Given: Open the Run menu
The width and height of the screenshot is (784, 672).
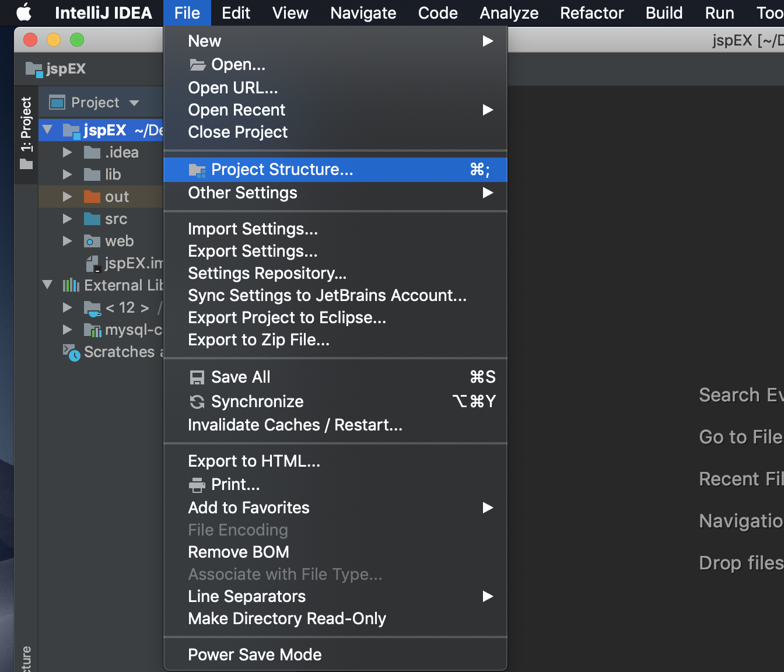Looking at the screenshot, I should click(719, 13).
